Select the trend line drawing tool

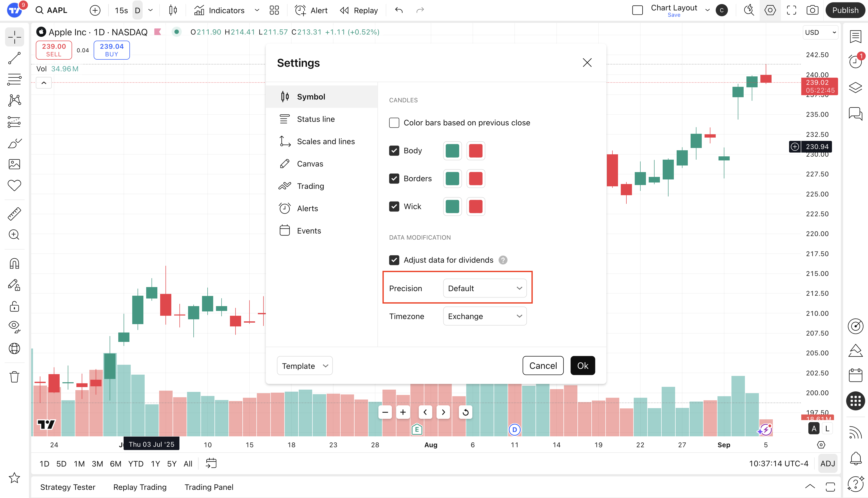pyautogui.click(x=14, y=58)
